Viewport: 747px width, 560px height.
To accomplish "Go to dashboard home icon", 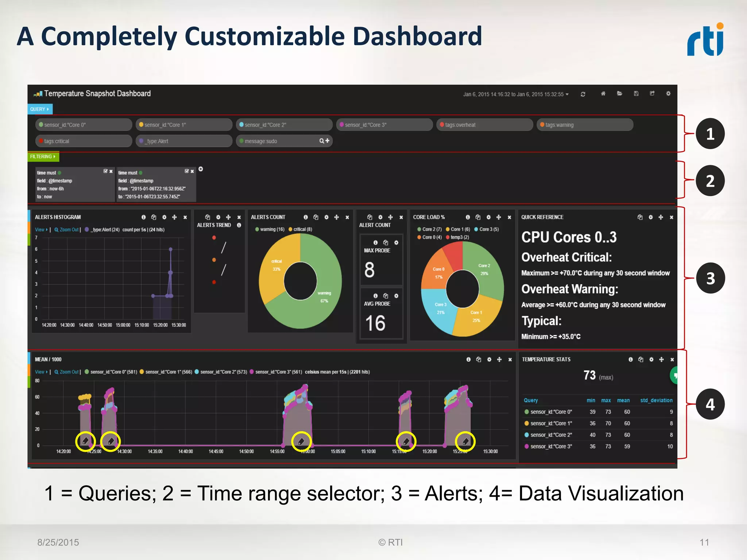I will coord(603,94).
